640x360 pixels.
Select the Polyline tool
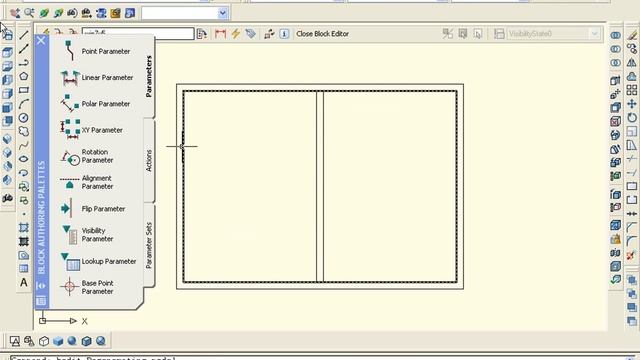tap(24, 62)
